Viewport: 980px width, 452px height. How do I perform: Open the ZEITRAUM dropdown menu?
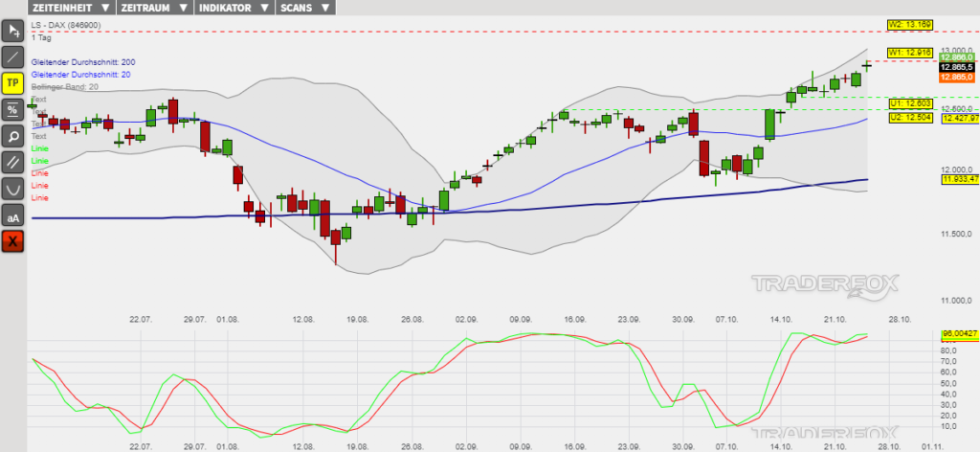154,8
